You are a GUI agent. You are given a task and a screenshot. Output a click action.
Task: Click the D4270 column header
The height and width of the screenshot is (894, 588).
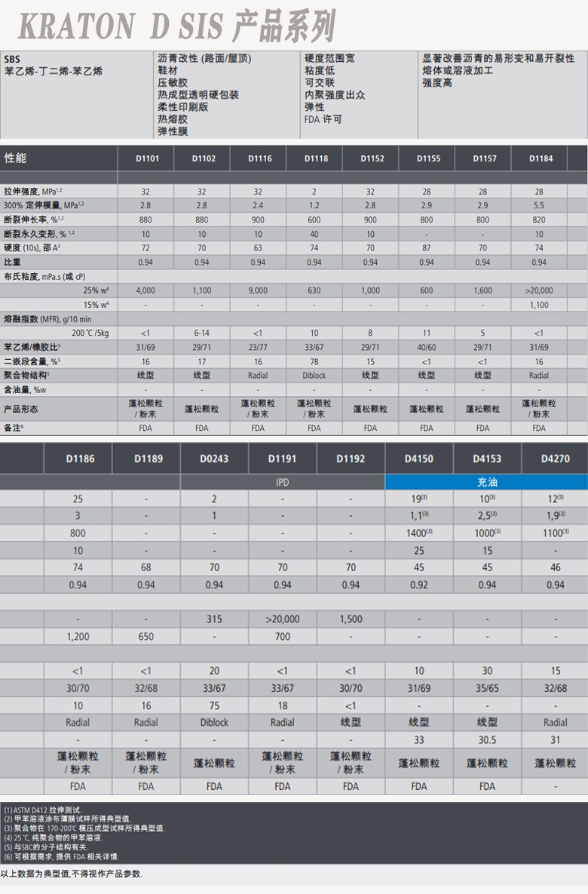pyautogui.click(x=556, y=459)
